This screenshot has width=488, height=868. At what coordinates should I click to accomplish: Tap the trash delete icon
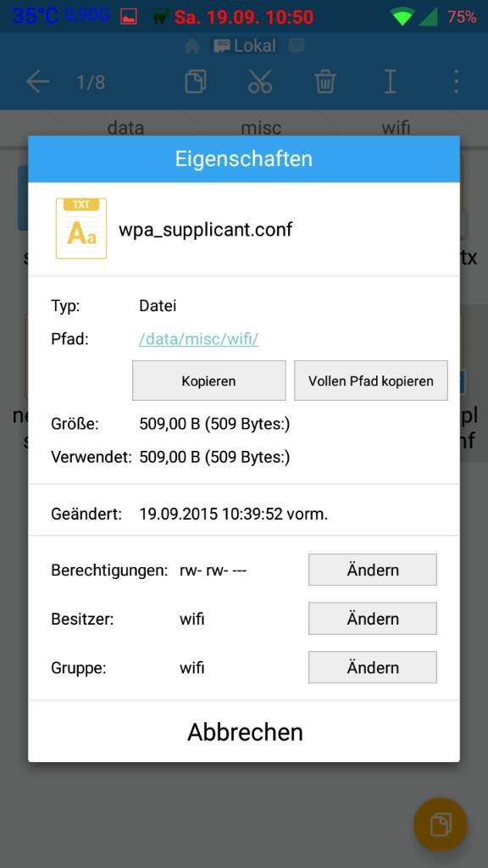(325, 82)
